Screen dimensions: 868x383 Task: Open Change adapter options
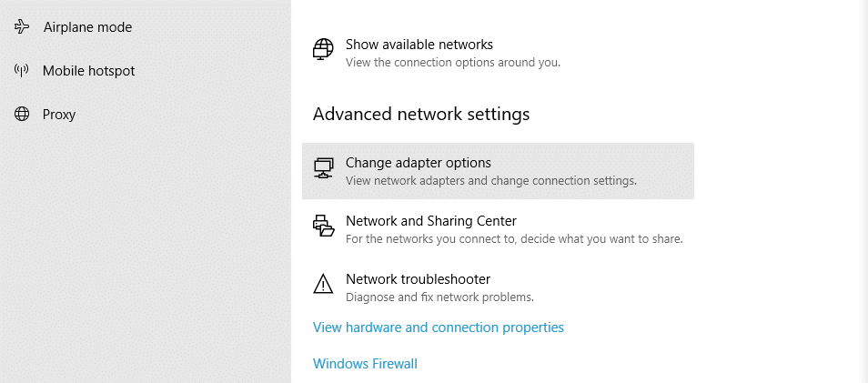[419, 163]
